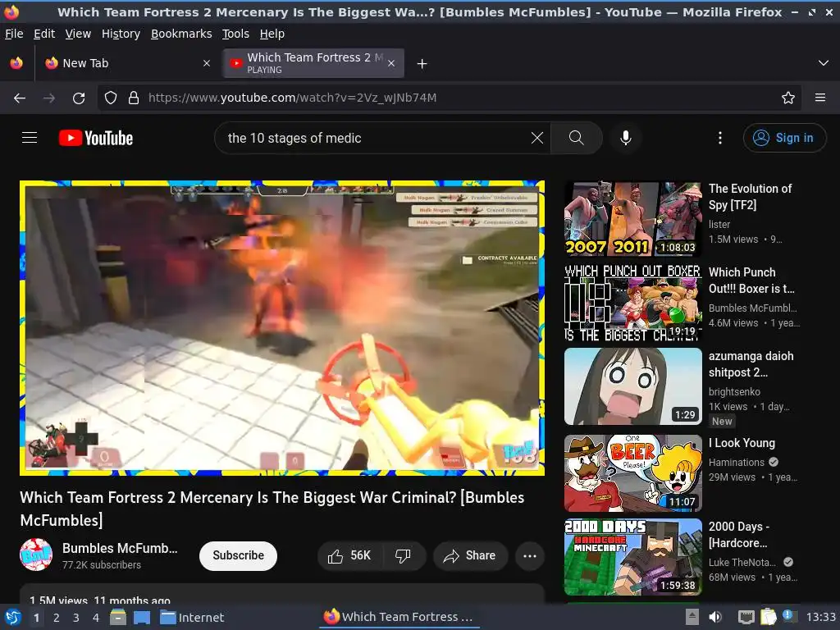This screenshot has height=630, width=840.
Task: Open Haminations channel name
Action: coord(736,463)
